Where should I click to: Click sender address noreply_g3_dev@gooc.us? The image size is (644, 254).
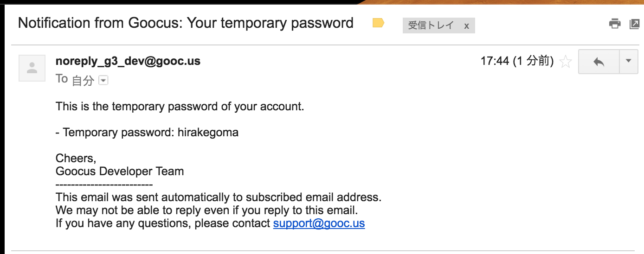tap(128, 61)
